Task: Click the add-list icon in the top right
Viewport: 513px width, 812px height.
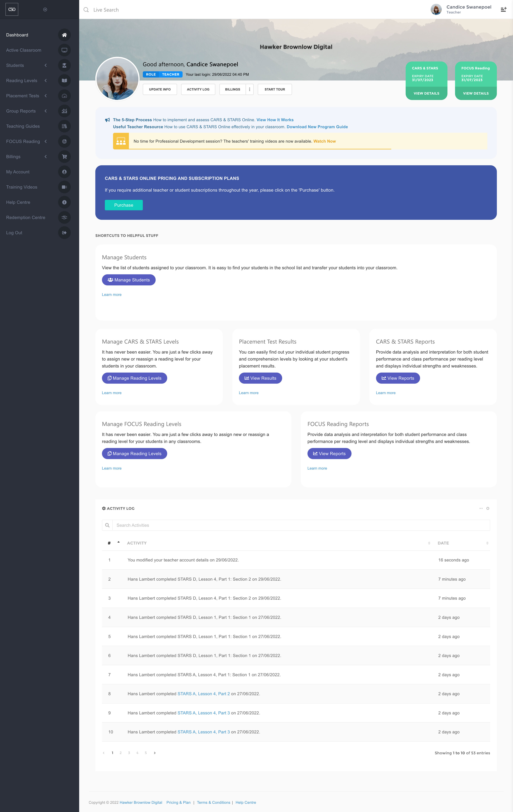Action: point(503,10)
